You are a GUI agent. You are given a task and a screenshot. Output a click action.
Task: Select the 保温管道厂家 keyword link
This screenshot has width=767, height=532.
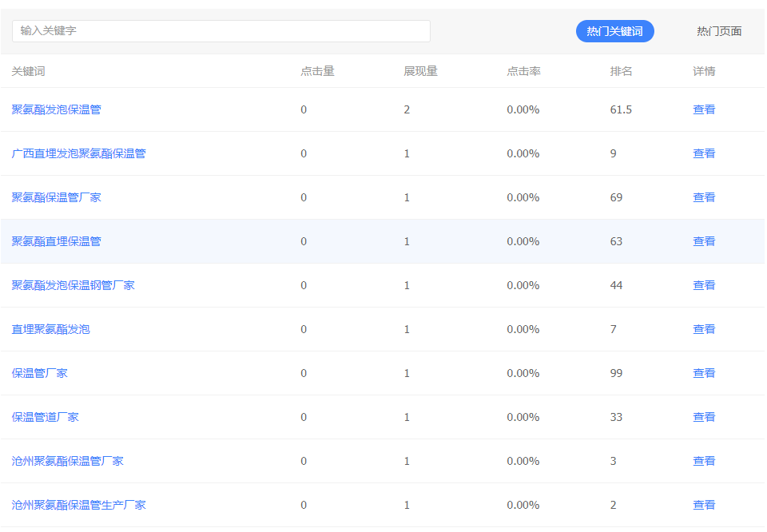(45, 417)
